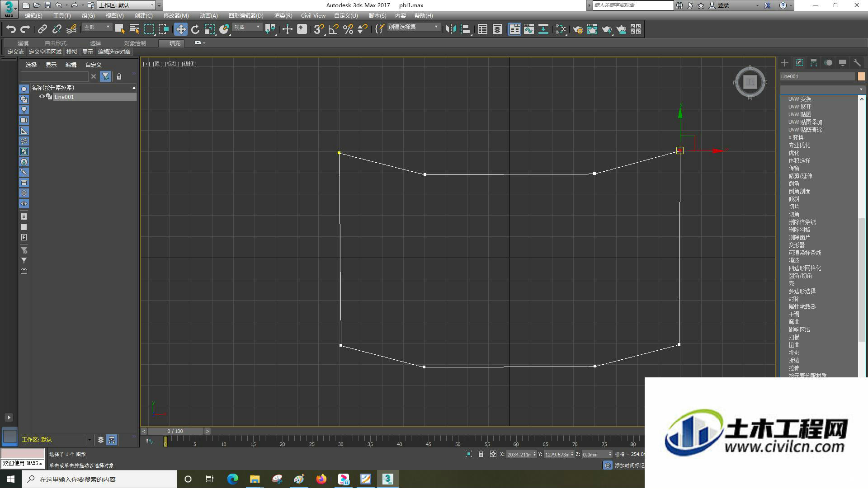Toggle the Layer Explorer icon
The image size is (868, 489).
pyautogui.click(x=497, y=29)
